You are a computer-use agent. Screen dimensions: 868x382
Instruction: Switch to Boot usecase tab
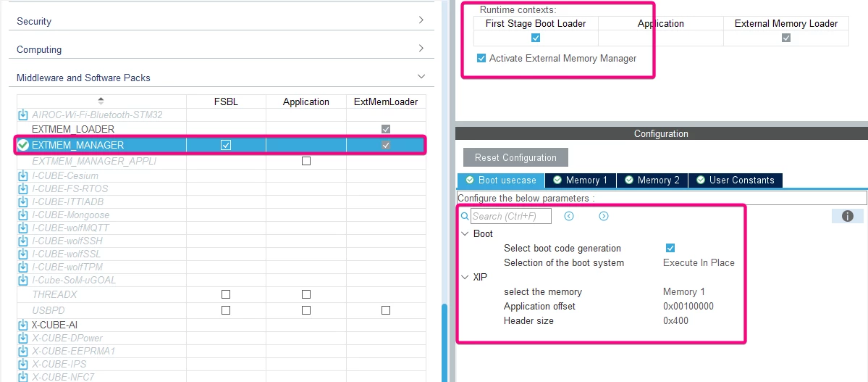501,180
